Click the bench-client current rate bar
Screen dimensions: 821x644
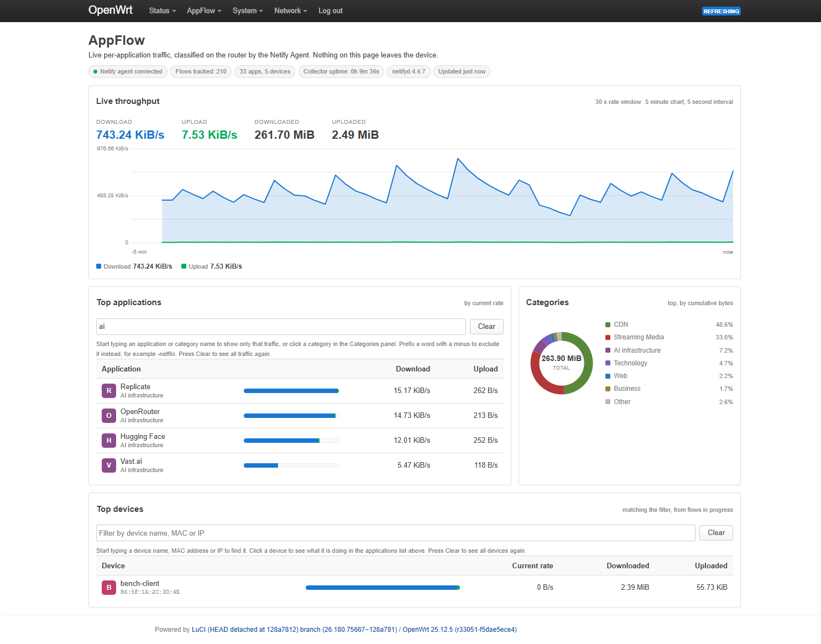383,588
